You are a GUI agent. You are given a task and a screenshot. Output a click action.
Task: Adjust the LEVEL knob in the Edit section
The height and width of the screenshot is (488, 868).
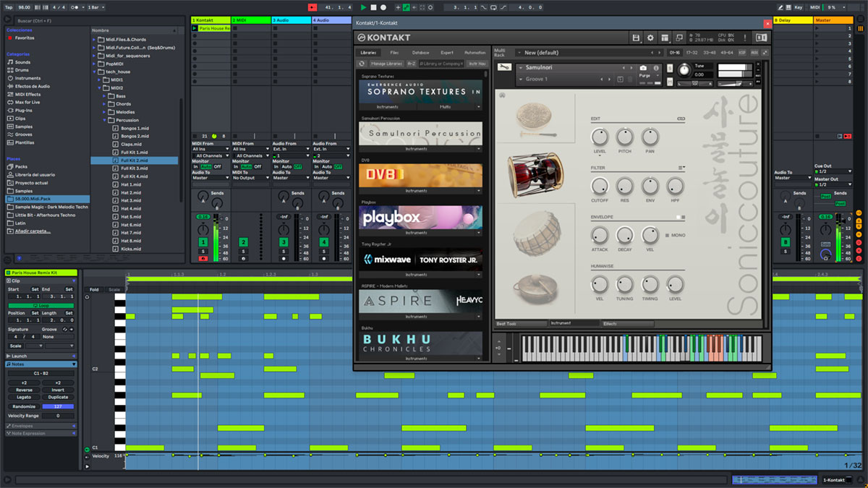600,136
